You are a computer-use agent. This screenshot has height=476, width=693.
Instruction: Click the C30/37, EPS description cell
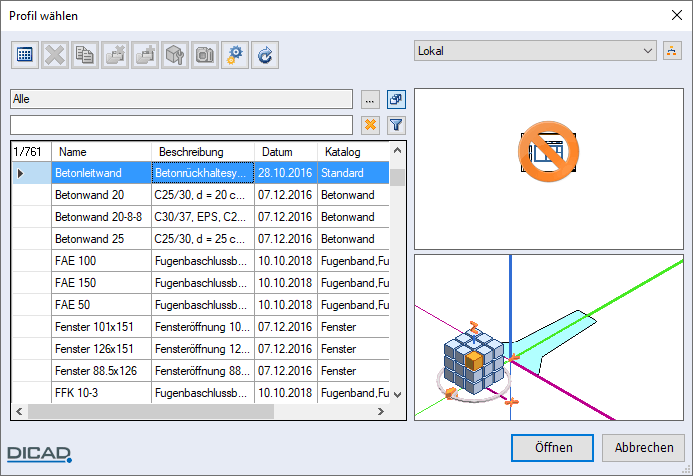click(203, 217)
